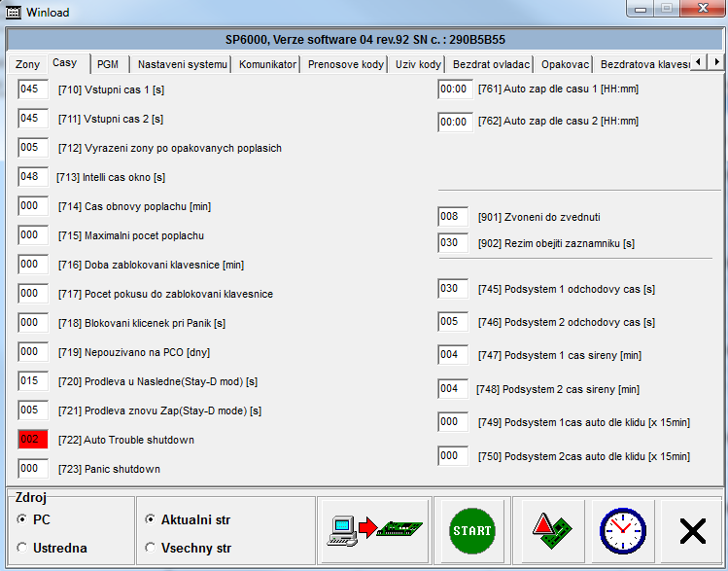The height and width of the screenshot is (571, 728).
Task: Select the PC source radio button
Action: (x=22, y=520)
